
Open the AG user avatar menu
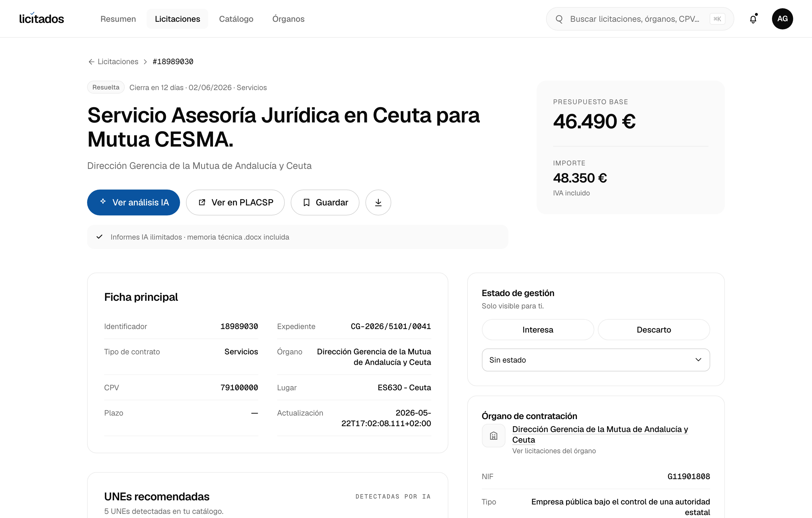(x=782, y=19)
